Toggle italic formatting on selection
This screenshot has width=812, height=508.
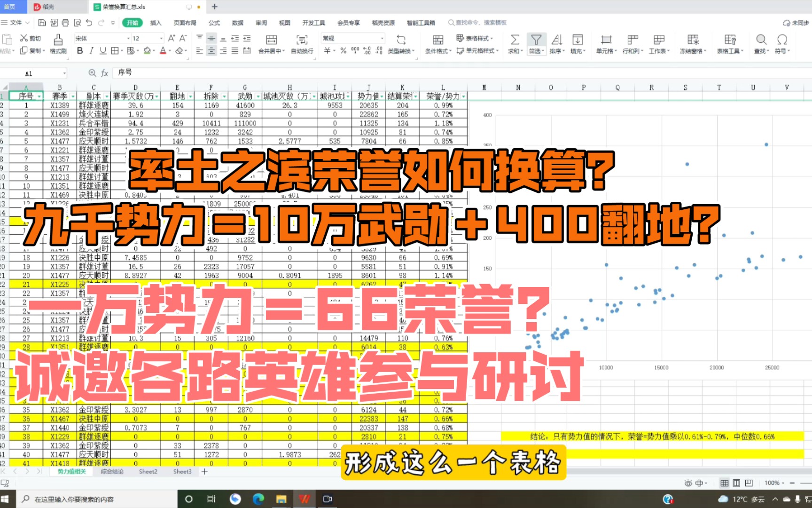[x=92, y=51]
